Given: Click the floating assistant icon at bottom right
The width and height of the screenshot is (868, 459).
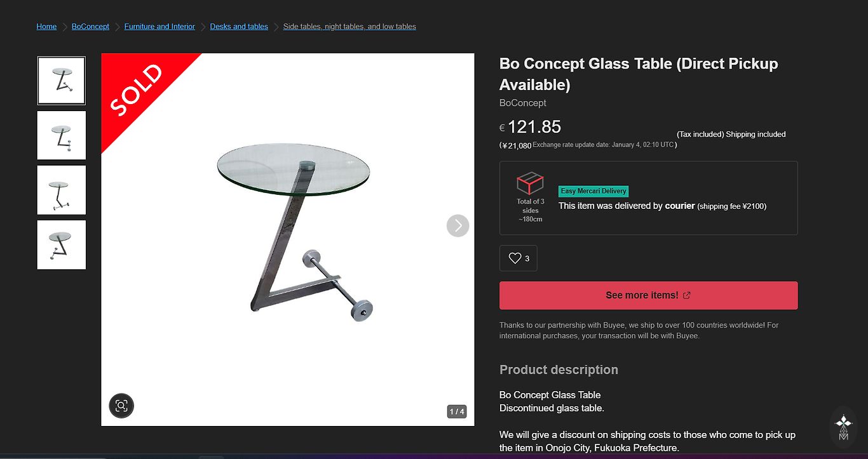Looking at the screenshot, I should pyautogui.click(x=843, y=427).
